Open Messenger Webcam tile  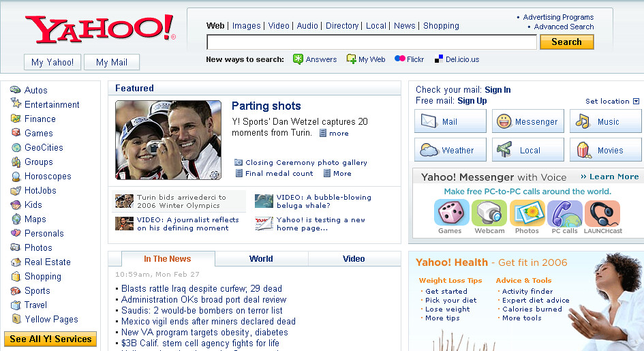tap(489, 213)
